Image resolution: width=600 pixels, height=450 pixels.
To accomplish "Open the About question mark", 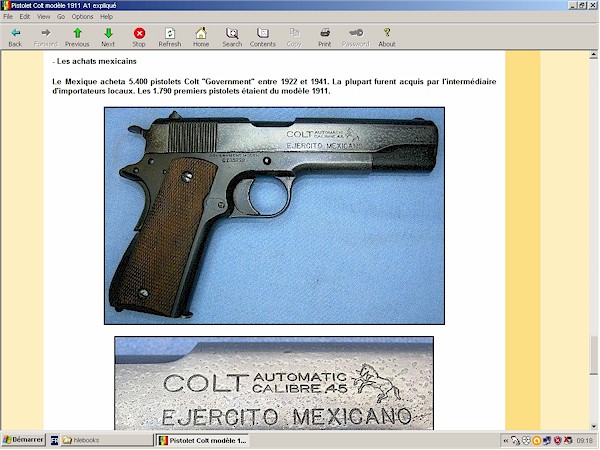I will coord(387,33).
